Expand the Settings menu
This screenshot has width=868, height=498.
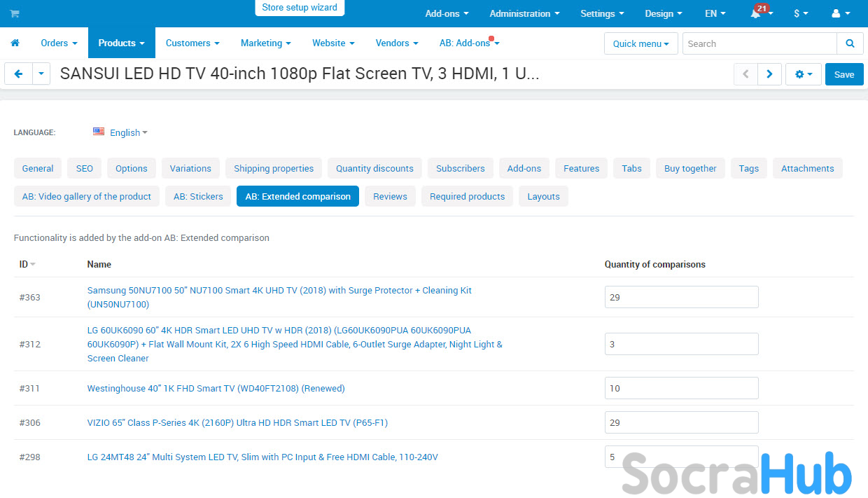(603, 13)
